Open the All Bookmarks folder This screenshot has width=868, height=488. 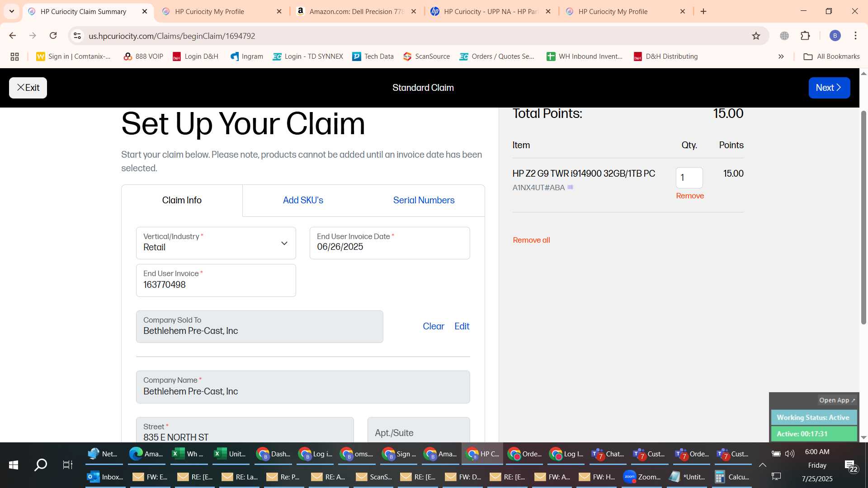[x=831, y=56]
